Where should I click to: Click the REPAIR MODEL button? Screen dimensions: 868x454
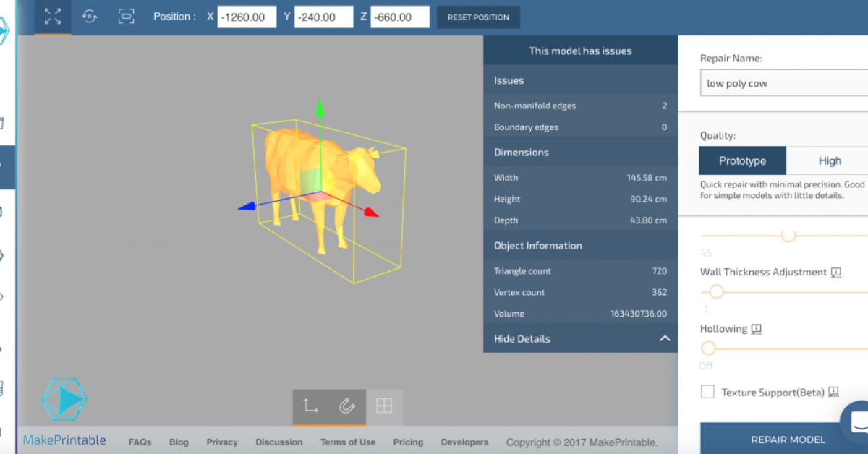(788, 439)
